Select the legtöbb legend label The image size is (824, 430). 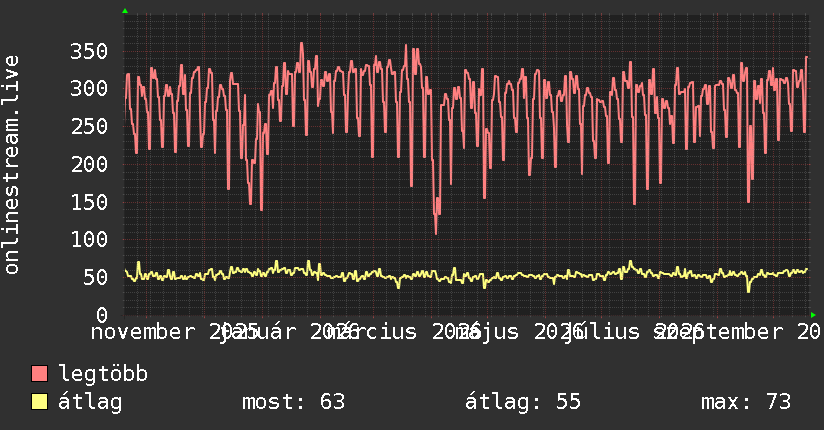(x=103, y=373)
